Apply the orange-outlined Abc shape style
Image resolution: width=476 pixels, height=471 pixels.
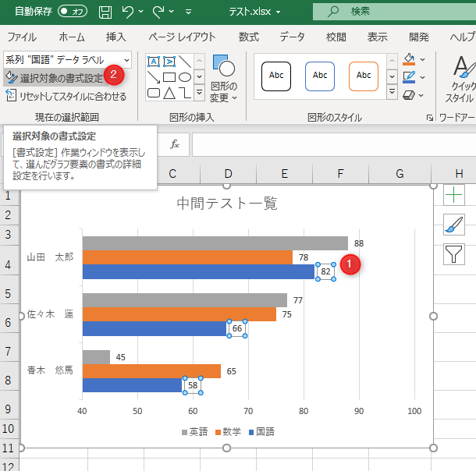[x=363, y=76]
